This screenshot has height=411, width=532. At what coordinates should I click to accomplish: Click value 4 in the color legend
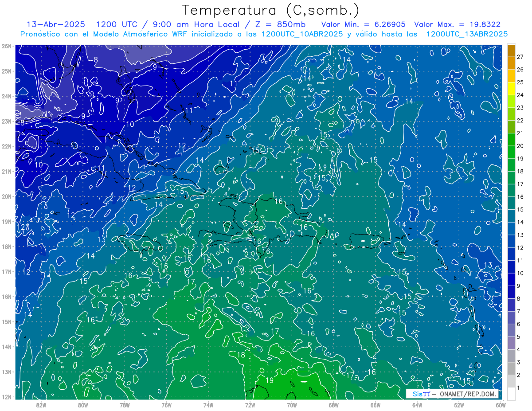point(519,349)
